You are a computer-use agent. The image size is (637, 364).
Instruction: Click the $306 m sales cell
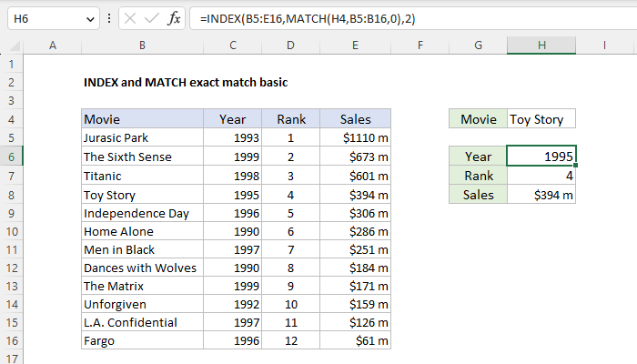click(356, 213)
